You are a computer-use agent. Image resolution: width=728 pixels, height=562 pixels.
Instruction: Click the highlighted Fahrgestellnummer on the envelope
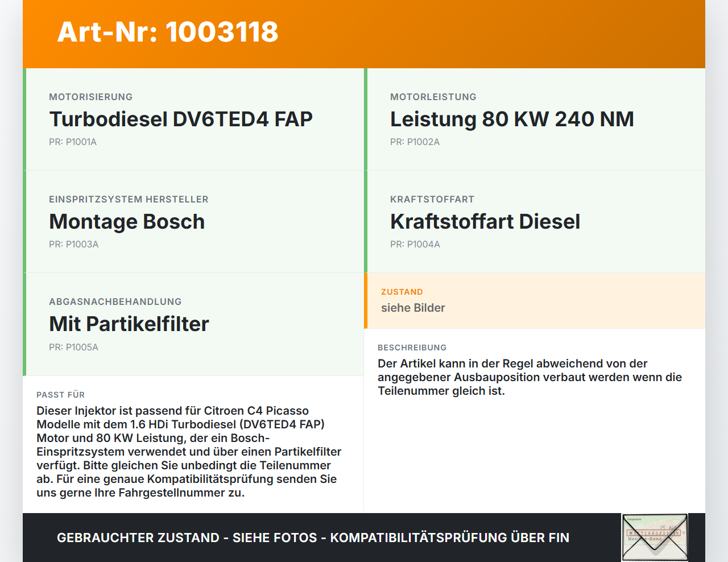pos(654,534)
